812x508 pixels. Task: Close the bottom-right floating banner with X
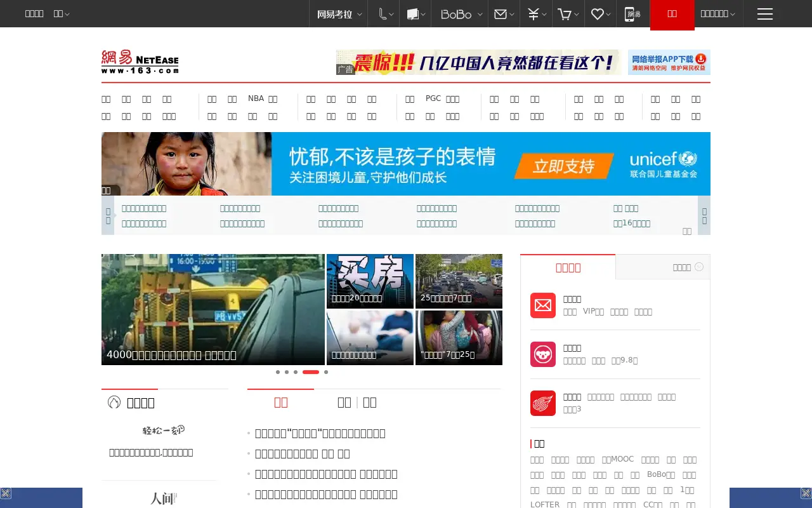tap(806, 493)
